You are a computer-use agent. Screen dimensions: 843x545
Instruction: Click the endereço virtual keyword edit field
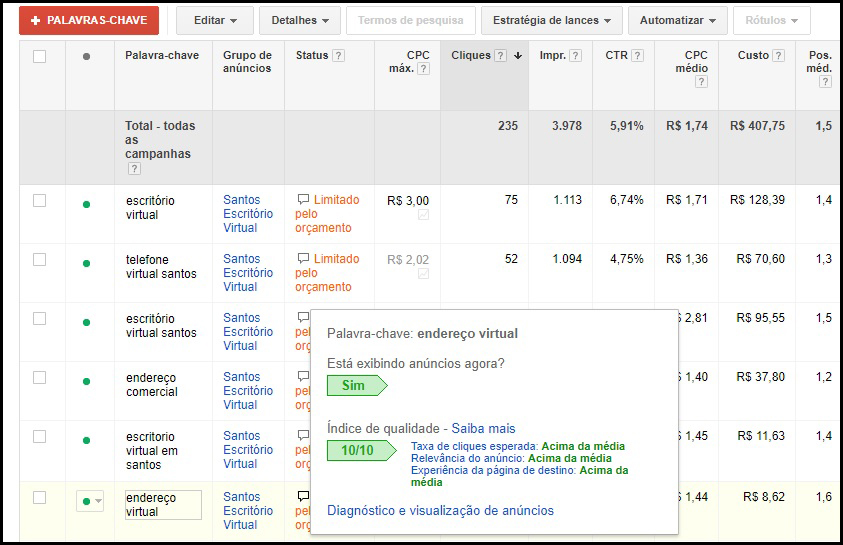[163, 505]
